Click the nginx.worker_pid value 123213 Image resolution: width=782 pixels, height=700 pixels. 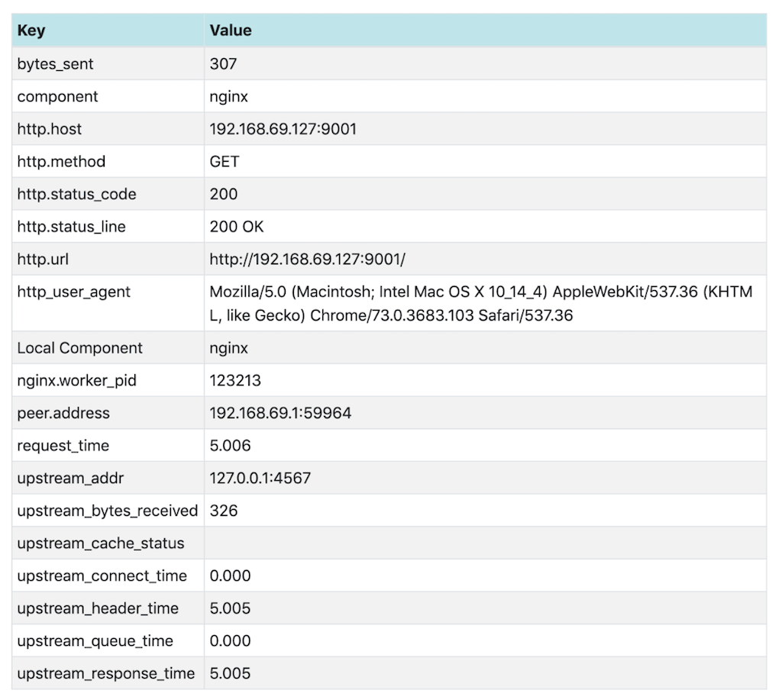pyautogui.click(x=236, y=380)
